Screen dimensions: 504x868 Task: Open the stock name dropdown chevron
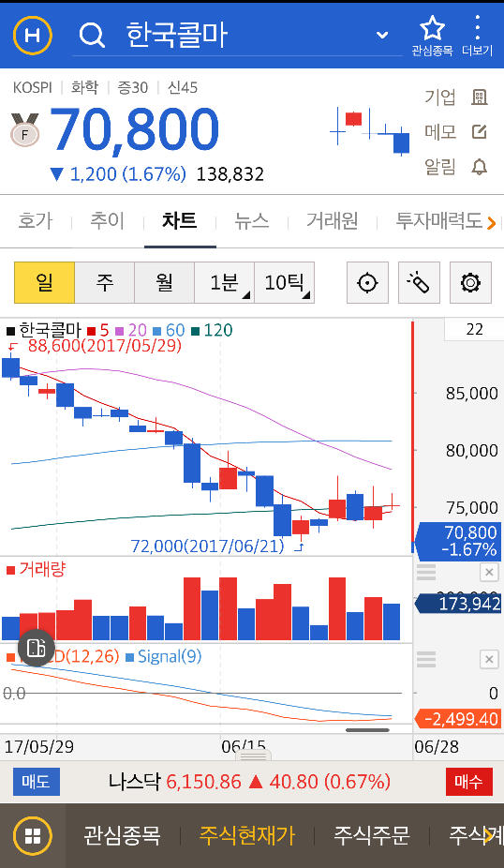coord(381,36)
